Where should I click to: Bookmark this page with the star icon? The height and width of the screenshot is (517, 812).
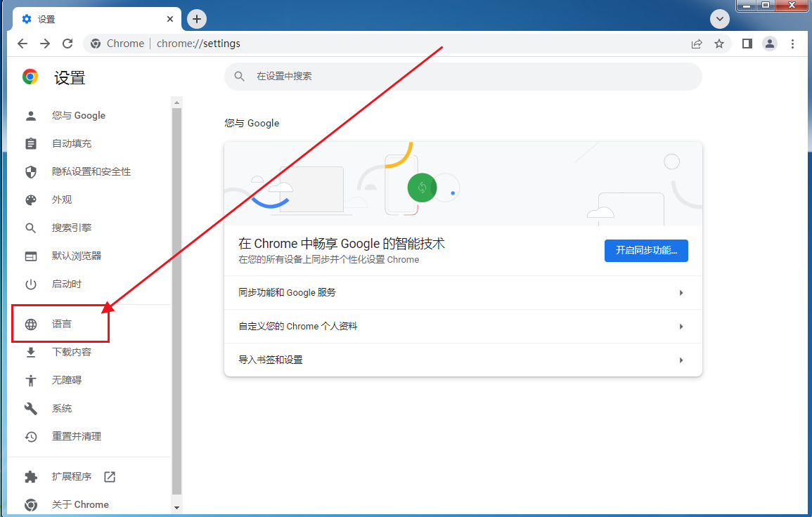click(718, 44)
